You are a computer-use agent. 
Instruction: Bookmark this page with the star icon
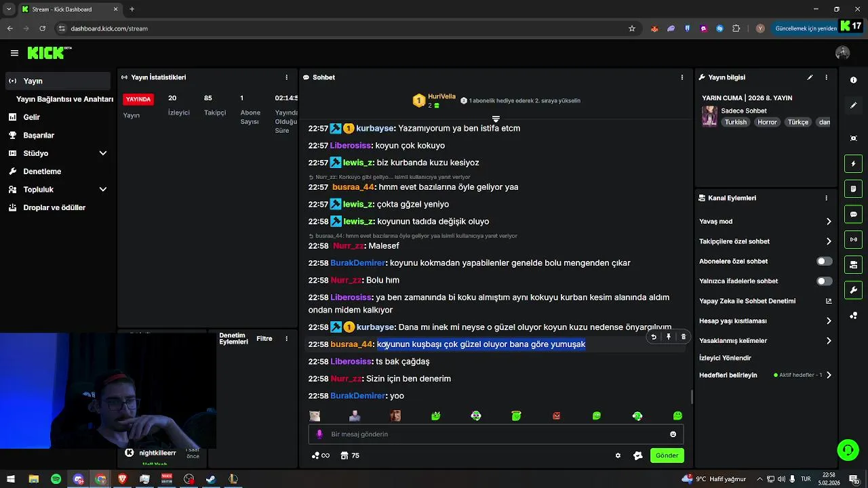pos(632,28)
